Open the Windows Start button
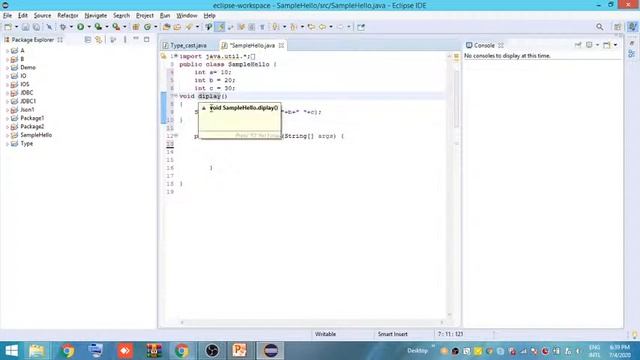The image size is (640, 360). coord(11,351)
